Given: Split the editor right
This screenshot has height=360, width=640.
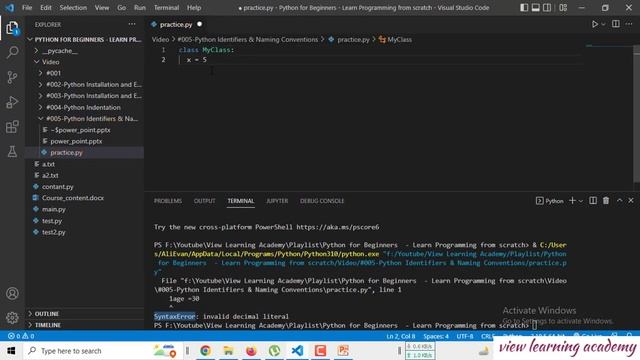Looking at the screenshot, I should 616,24.
